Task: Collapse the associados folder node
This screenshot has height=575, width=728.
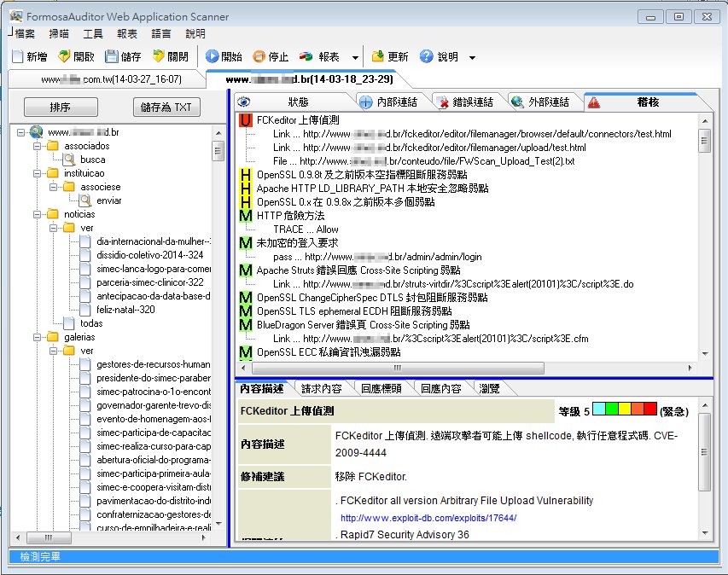Action: (x=38, y=146)
